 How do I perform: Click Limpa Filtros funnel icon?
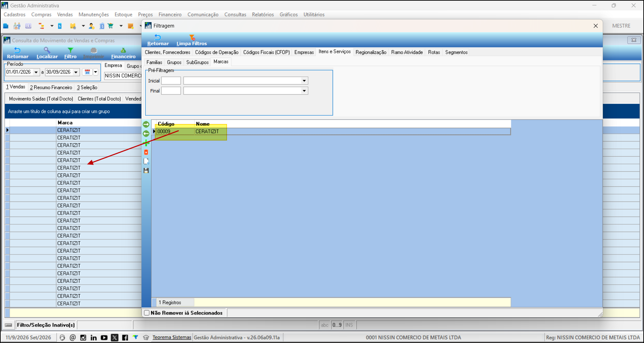pos(192,37)
